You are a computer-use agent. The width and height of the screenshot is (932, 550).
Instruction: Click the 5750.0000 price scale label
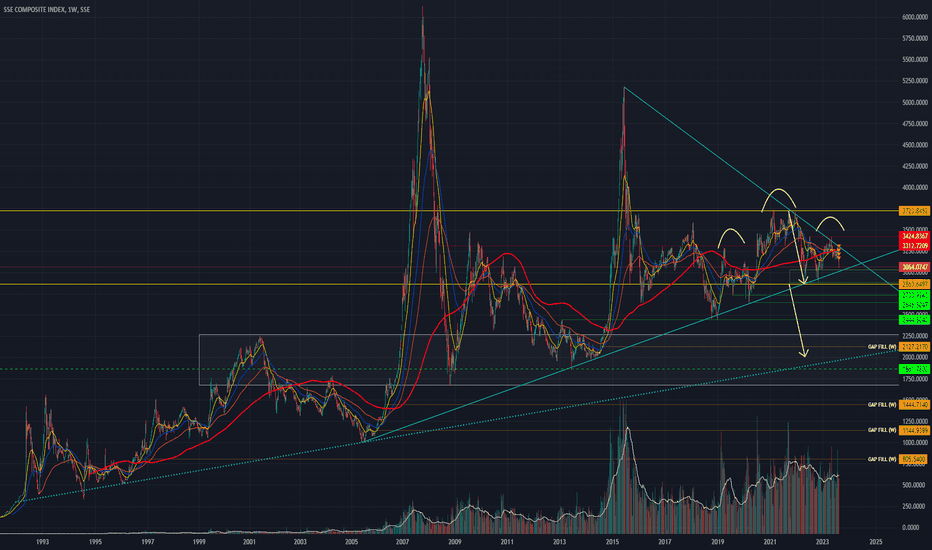[915, 38]
